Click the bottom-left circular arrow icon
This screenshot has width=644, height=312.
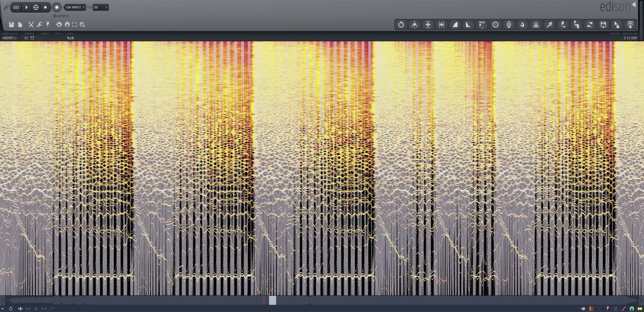tap(11, 309)
